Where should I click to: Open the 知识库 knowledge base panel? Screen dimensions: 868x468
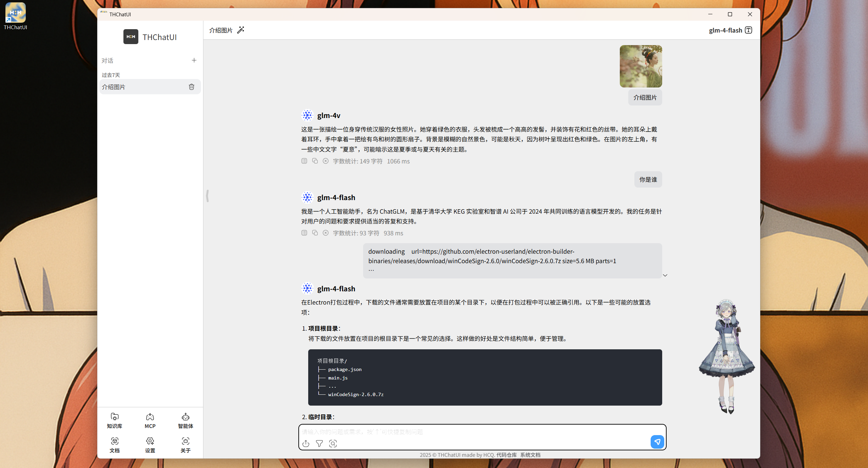pos(115,421)
